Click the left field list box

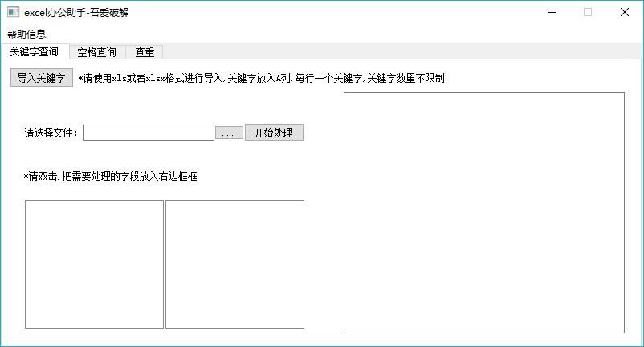tap(94, 264)
